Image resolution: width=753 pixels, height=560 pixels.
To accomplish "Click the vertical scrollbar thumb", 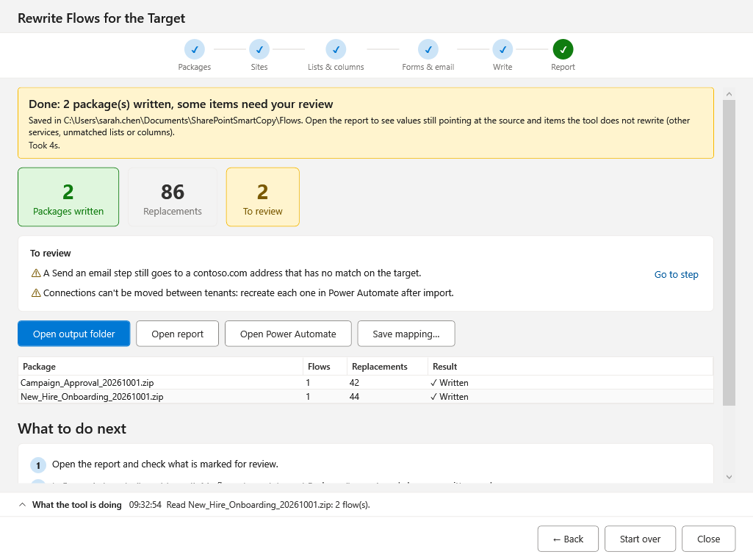I will (729, 253).
